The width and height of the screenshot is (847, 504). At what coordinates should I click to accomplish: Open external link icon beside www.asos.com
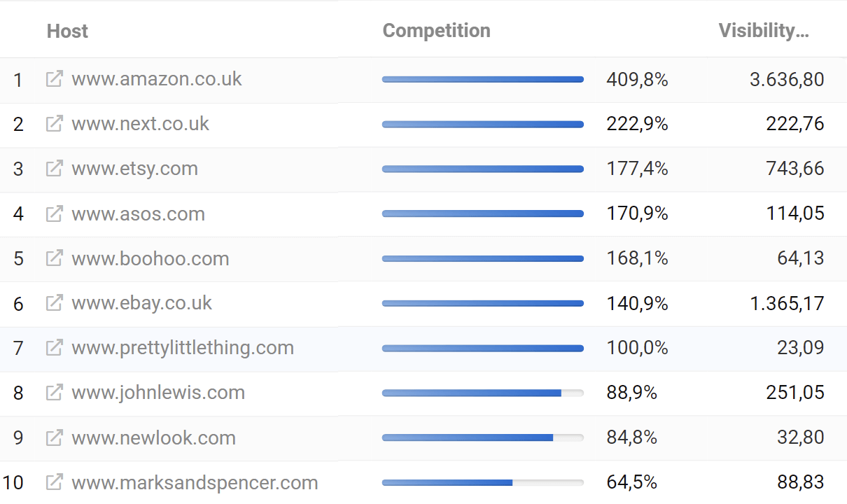coord(54,213)
